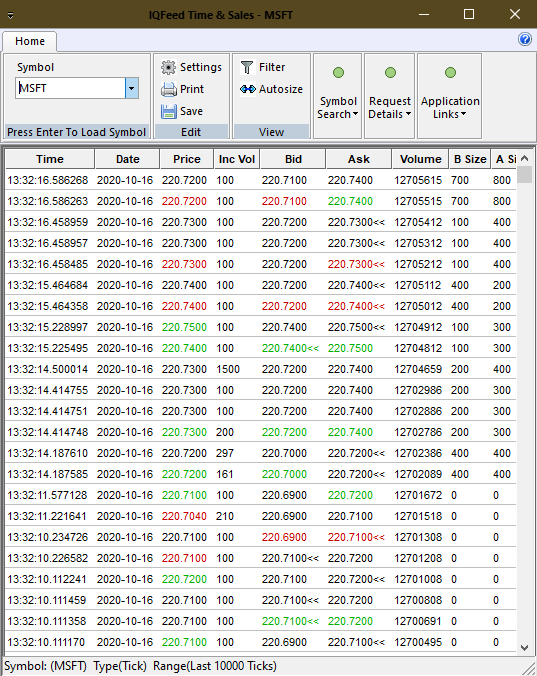Click the Autosize arrows icon

pos(248,89)
